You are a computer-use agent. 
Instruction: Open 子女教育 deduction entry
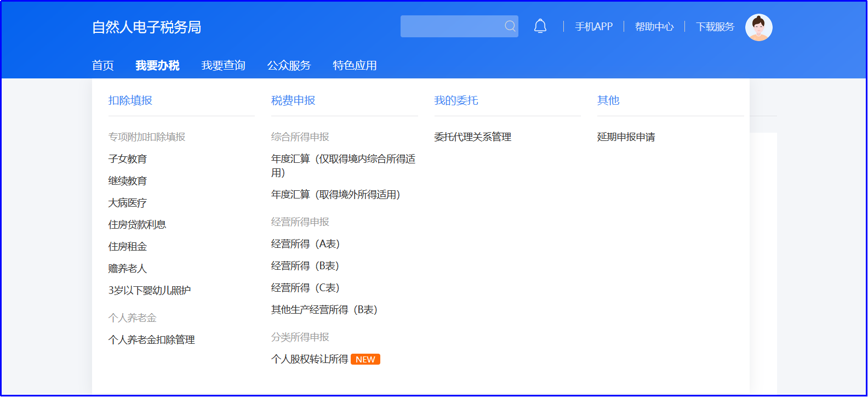pyautogui.click(x=128, y=159)
